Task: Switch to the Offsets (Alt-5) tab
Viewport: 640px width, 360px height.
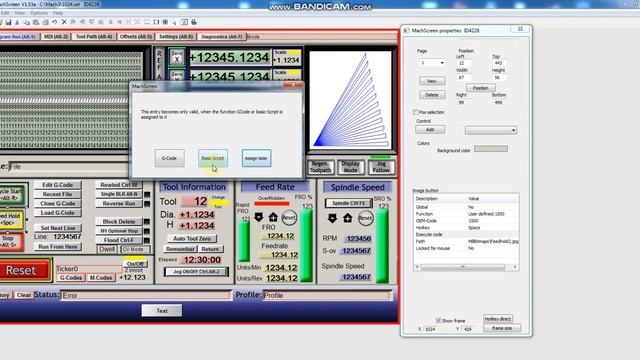Action: pyautogui.click(x=136, y=37)
